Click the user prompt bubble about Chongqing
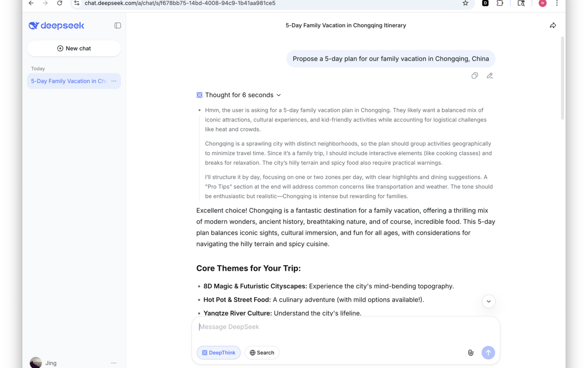The width and height of the screenshot is (588, 368). pyautogui.click(x=391, y=59)
